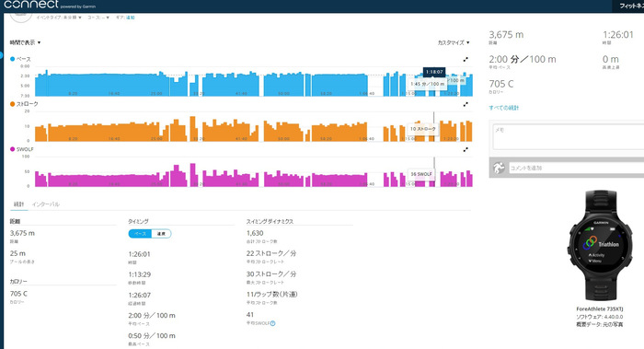The width and height of the screenshot is (644, 349).
Task: Click the 2:00 分/100 m summary pace
Action: [523, 59]
